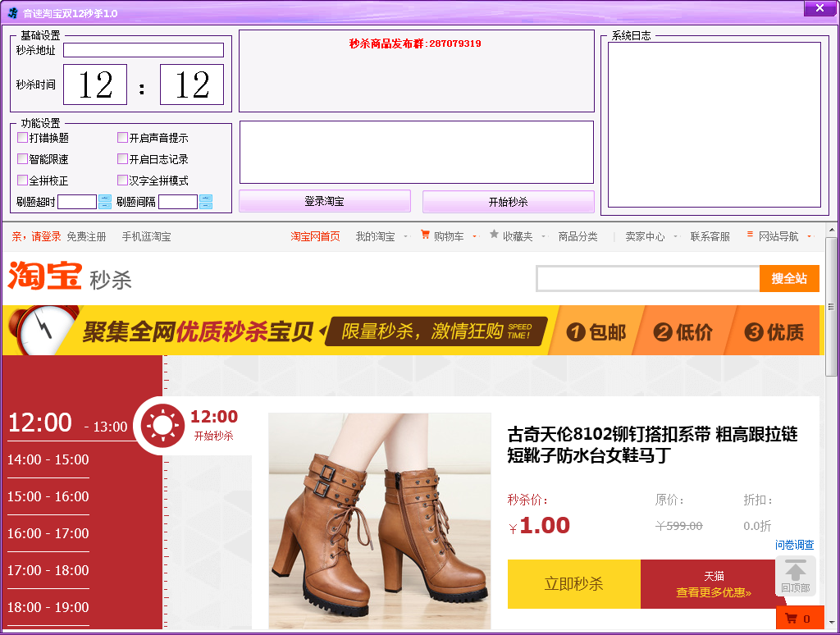The width and height of the screenshot is (840, 635).
Task: Click the 秒杀时间 minute field
Action: 192,85
